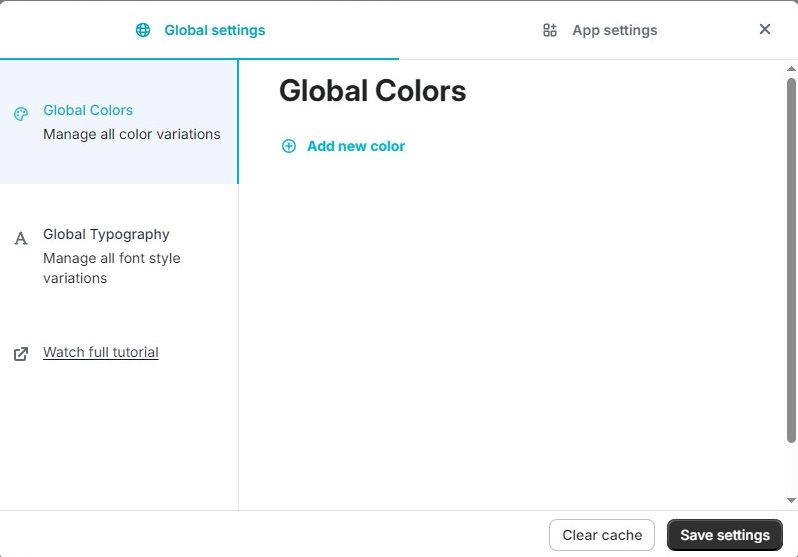Click the external link icon beside tutorial
Image resolution: width=798 pixels, height=557 pixels.
[x=21, y=354]
